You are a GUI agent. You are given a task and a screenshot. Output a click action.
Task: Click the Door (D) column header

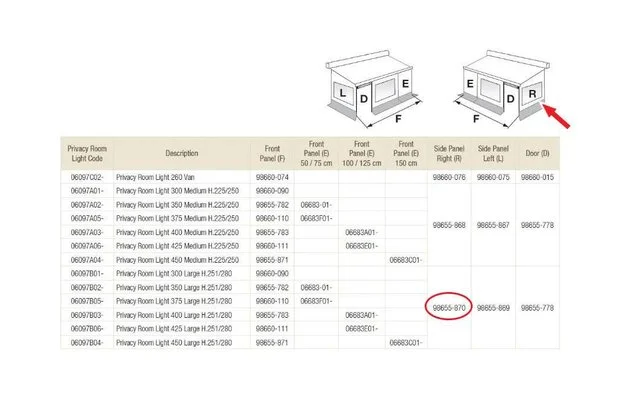coord(539,153)
